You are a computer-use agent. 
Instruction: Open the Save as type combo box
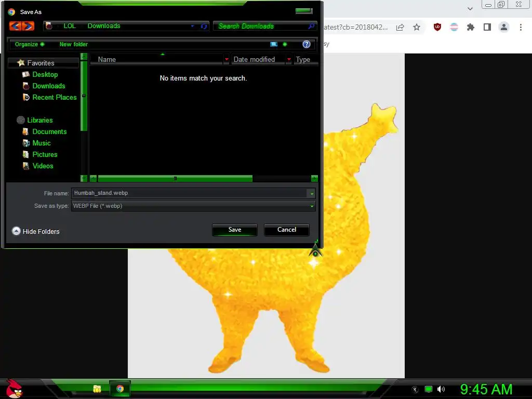click(193, 206)
